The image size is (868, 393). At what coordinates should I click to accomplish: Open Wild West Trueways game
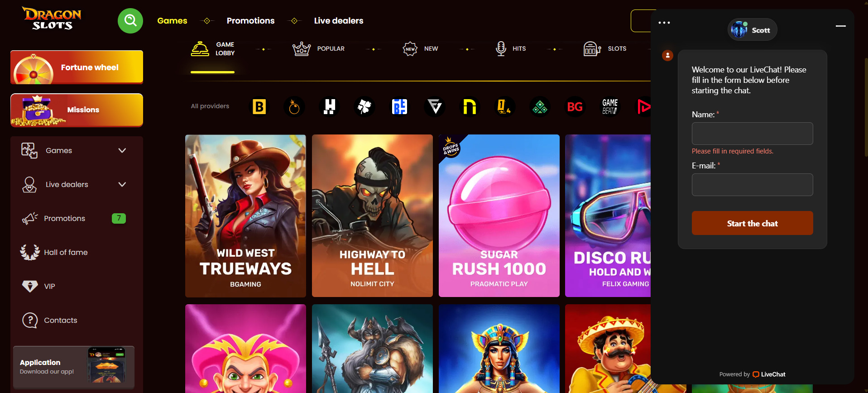pos(245,216)
